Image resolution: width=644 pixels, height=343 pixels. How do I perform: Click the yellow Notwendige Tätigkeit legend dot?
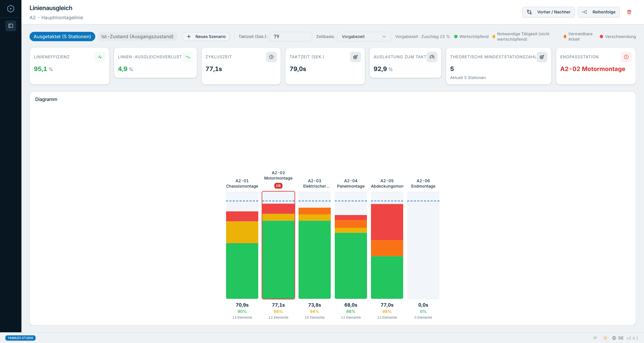[494, 36]
